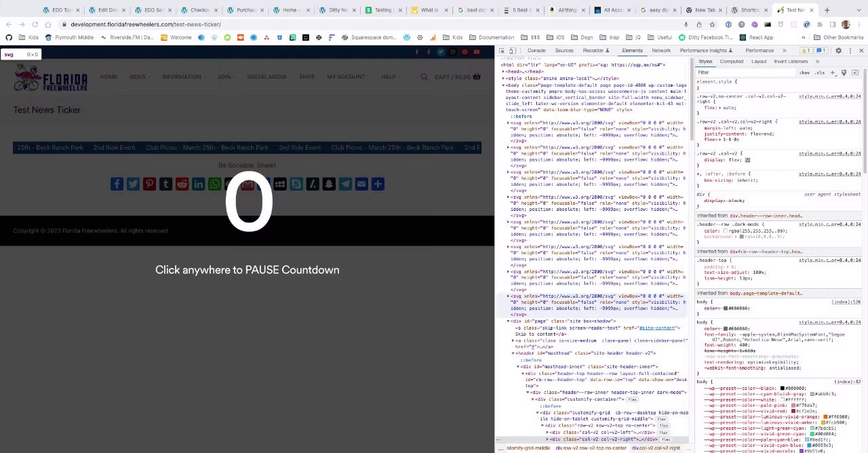Image resolution: width=868 pixels, height=453 pixels.
Task: Open the Plymouth Middle bookmark
Action: (x=70, y=37)
